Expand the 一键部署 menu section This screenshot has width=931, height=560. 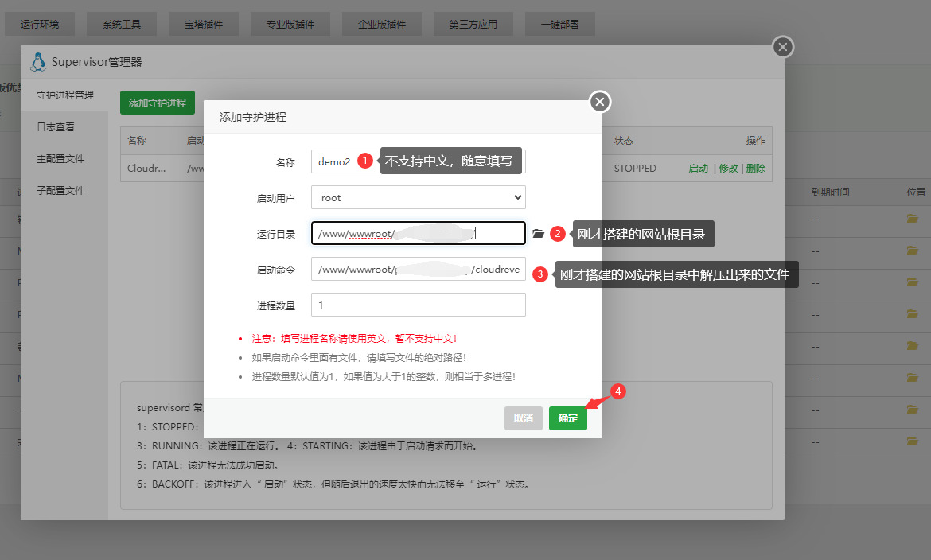[x=559, y=23]
